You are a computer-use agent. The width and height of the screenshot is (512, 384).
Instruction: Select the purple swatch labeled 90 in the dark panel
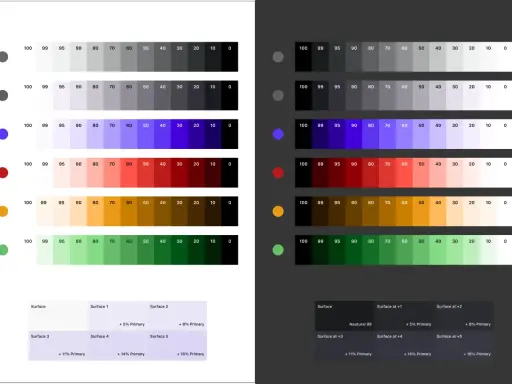pos(354,134)
